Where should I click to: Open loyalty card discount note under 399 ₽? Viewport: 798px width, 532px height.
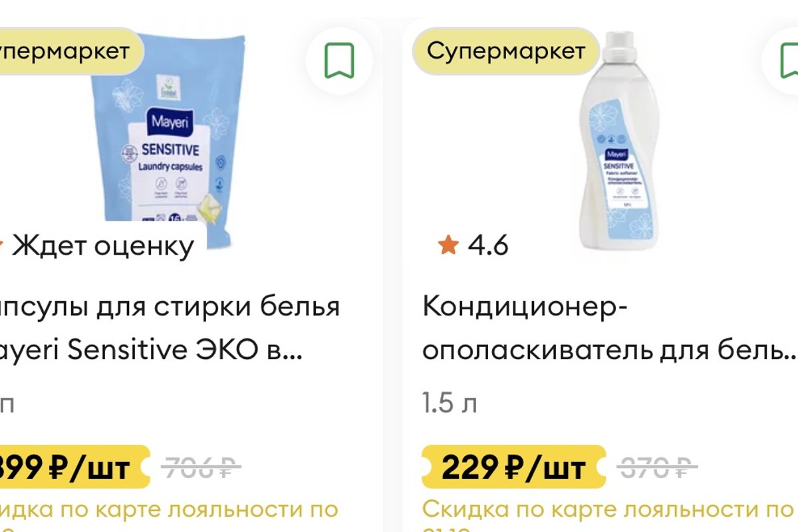[170, 517]
